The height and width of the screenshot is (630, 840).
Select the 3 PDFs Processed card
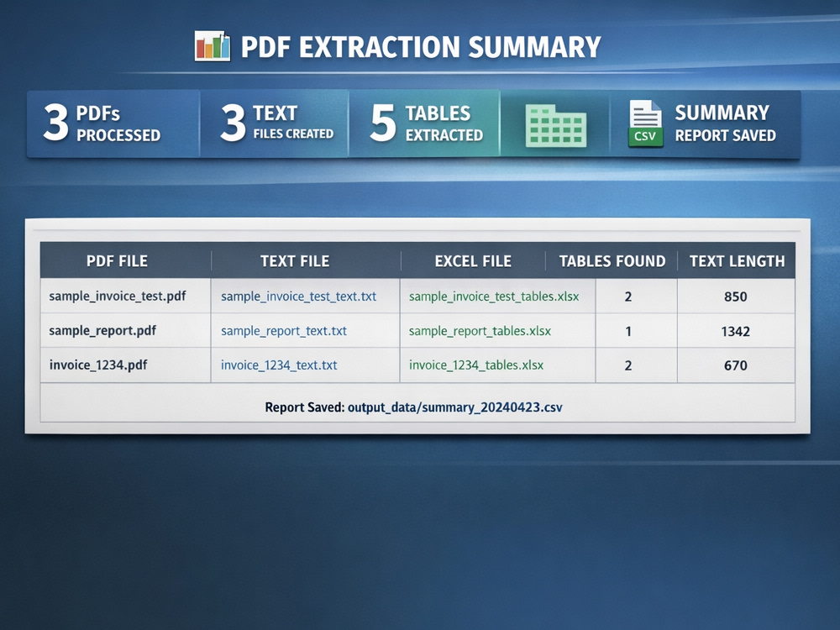pos(113,123)
